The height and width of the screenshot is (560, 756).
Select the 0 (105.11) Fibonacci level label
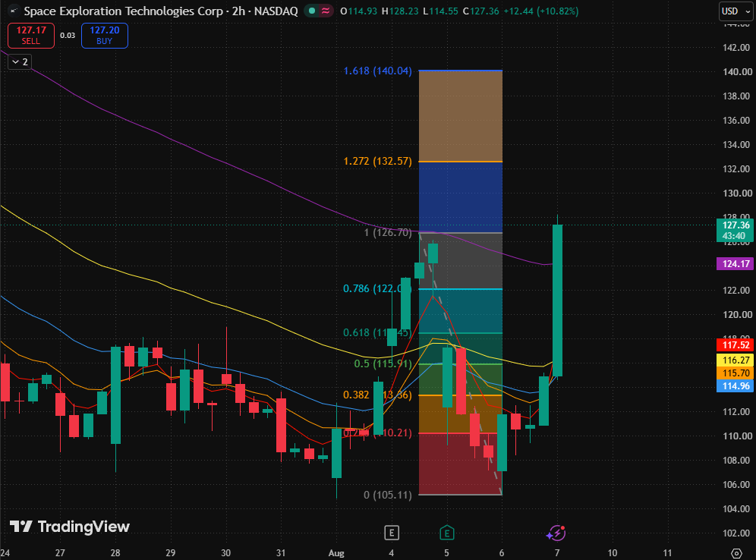[388, 495]
